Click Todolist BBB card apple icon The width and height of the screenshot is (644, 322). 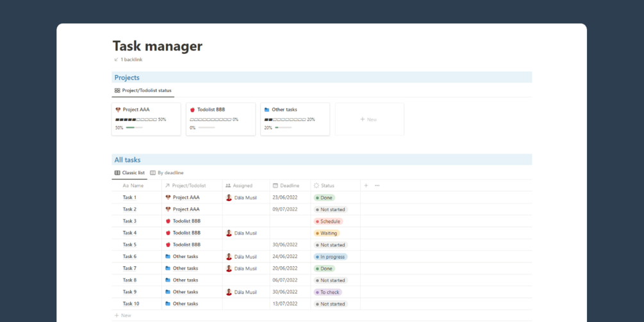pos(192,109)
